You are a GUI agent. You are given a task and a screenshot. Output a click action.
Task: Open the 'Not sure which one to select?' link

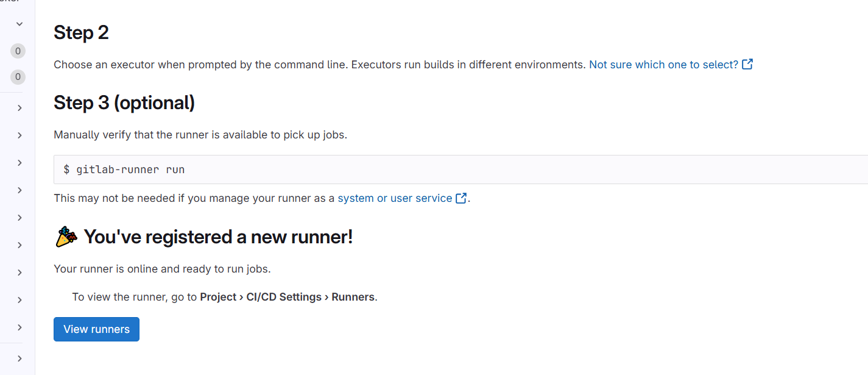point(664,64)
